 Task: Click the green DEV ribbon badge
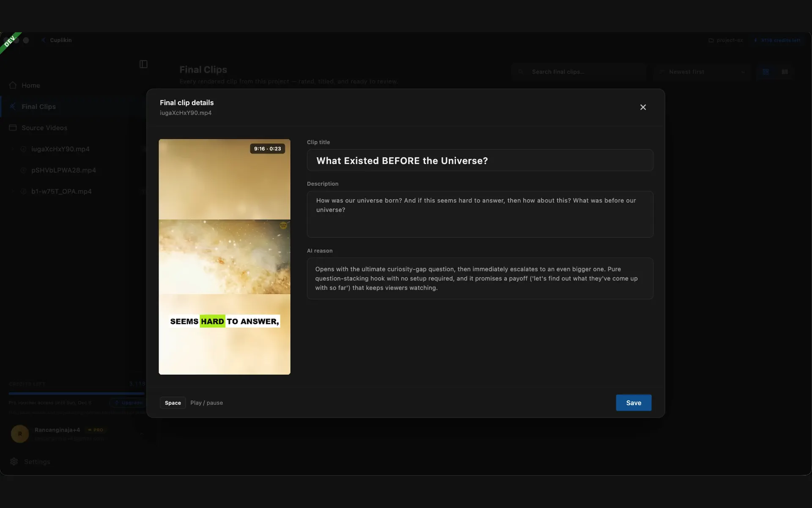(9, 42)
